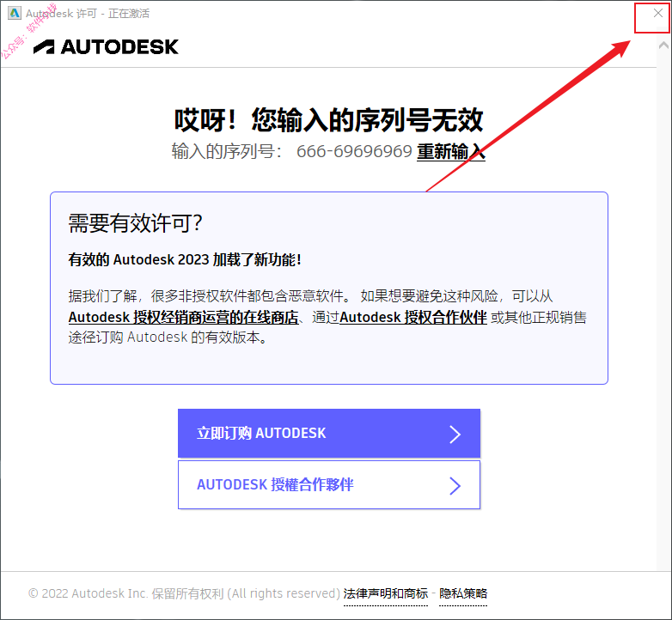
Task: Open the 隐私策略 footer link
Action: pos(463,593)
